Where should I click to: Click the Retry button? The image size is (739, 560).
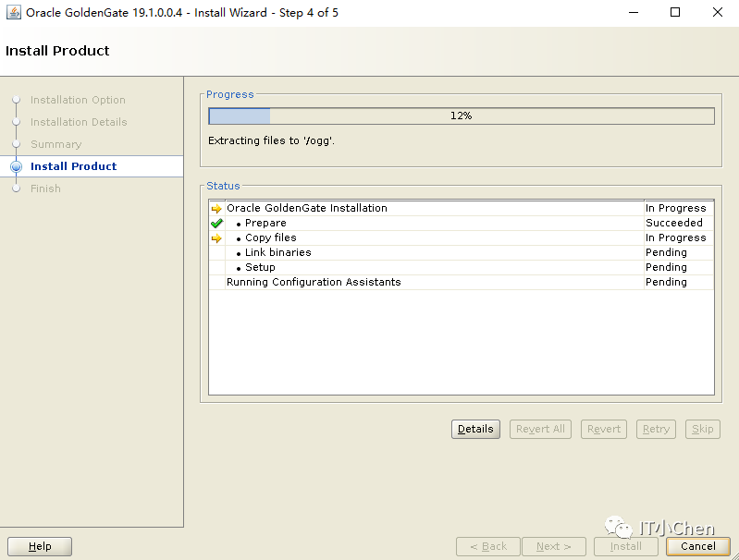pyautogui.click(x=656, y=429)
